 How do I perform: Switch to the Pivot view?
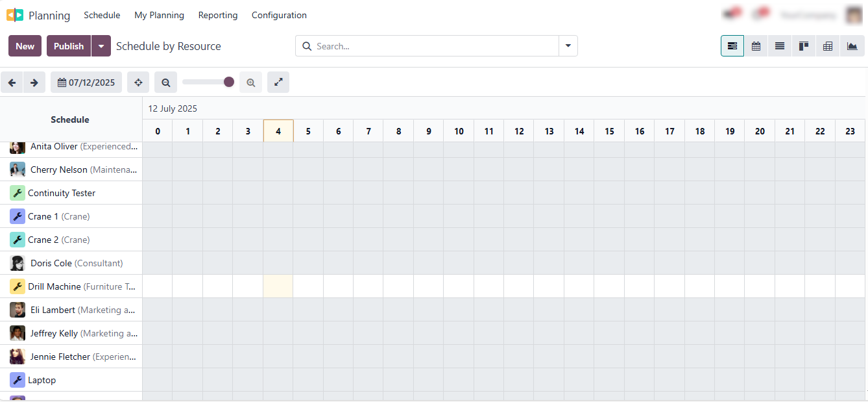pyautogui.click(x=827, y=45)
